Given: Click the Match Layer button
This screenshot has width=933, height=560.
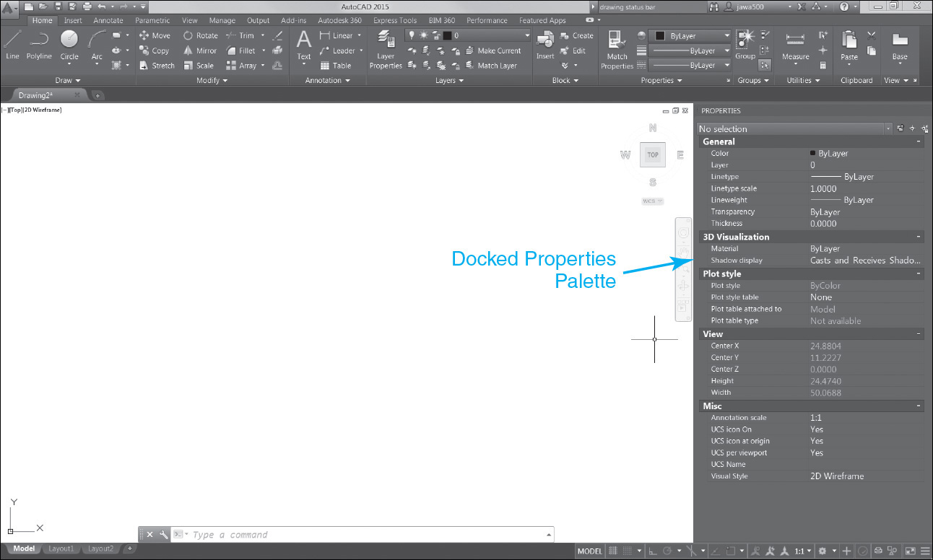Looking at the screenshot, I should [x=491, y=66].
